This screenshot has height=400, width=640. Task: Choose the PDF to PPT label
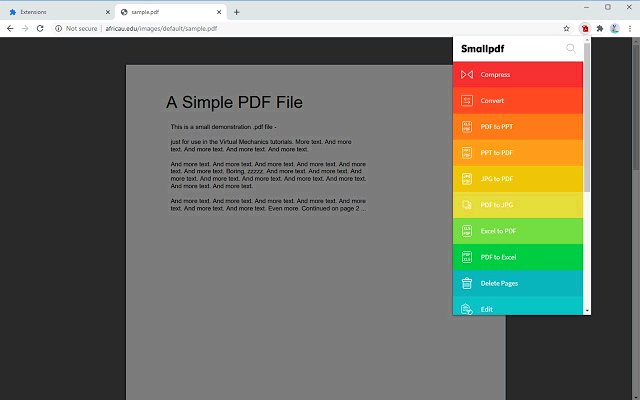tap(497, 127)
